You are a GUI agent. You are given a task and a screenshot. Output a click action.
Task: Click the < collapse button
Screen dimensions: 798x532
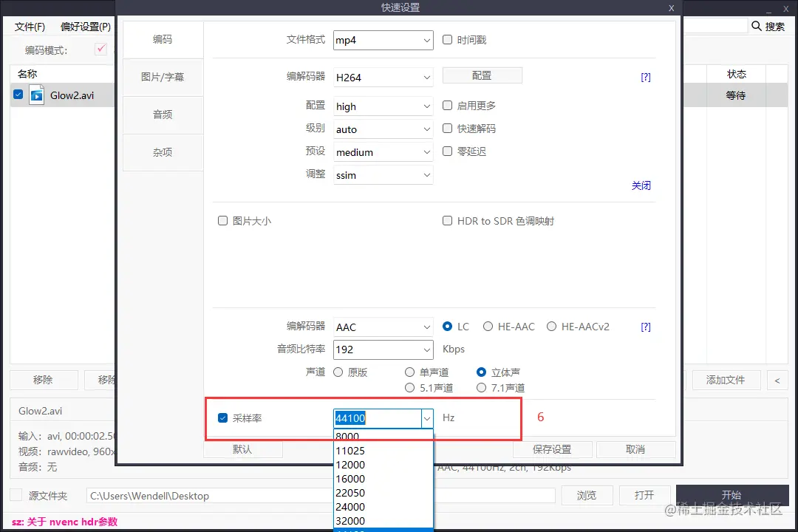[x=777, y=380]
